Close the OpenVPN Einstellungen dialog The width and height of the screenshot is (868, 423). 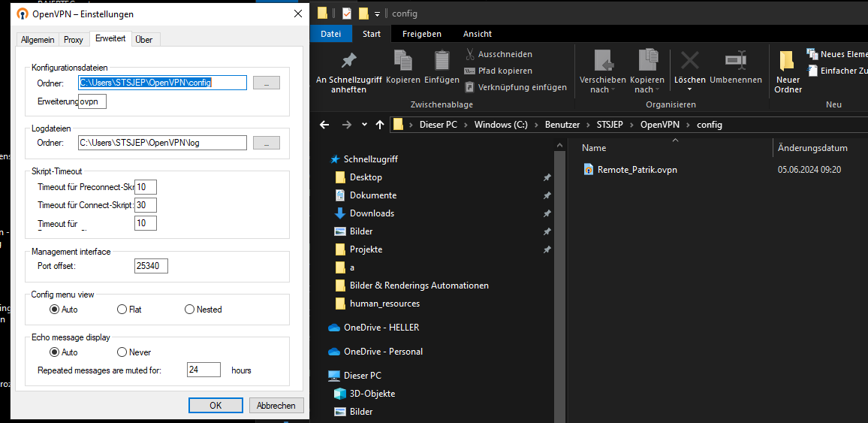click(x=298, y=14)
